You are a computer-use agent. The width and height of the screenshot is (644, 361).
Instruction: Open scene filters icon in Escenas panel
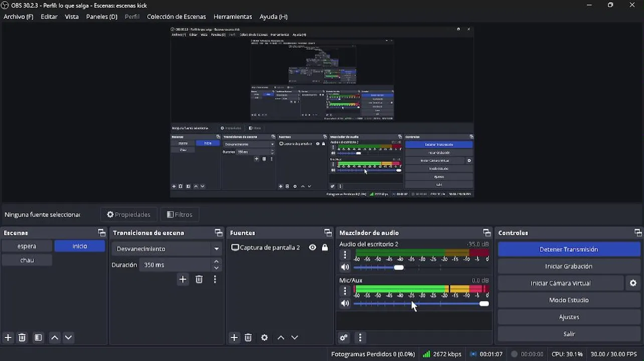(x=38, y=337)
